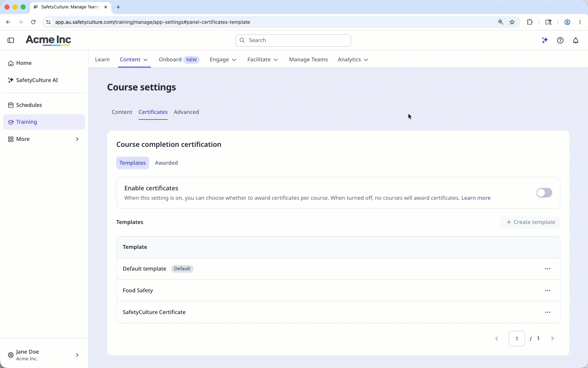Open browser extensions puzzle icon
The image size is (588, 368).
coord(530,22)
